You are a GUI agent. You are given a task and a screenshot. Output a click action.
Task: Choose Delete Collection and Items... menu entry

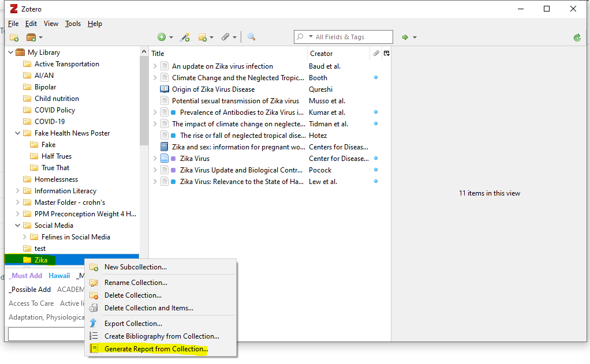[x=162, y=308]
